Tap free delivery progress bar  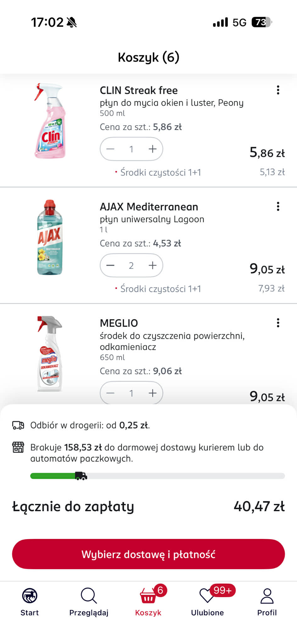(x=157, y=476)
